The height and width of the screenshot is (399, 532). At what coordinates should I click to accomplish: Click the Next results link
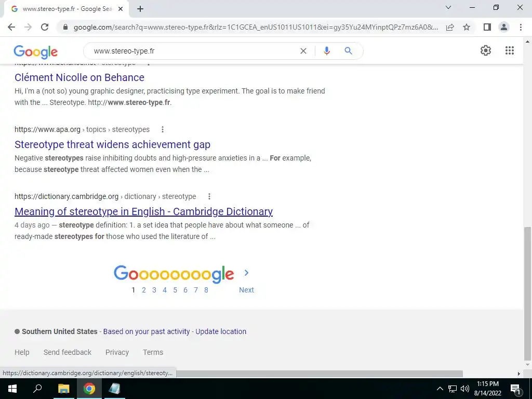246,290
